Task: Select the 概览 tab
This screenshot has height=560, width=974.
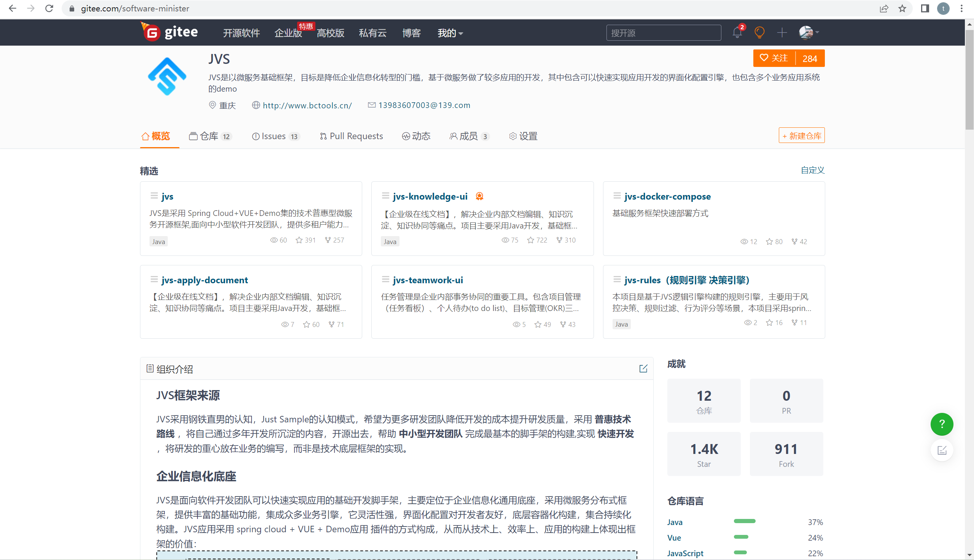Action: click(x=156, y=136)
